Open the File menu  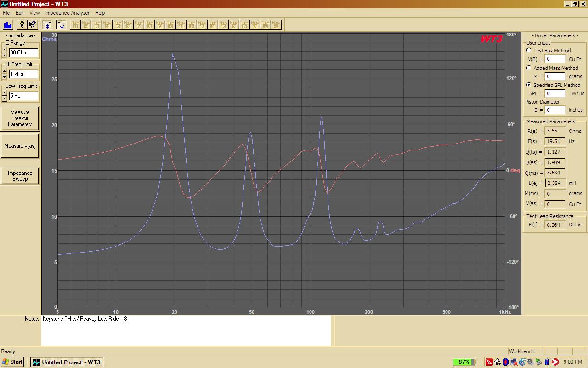point(6,13)
